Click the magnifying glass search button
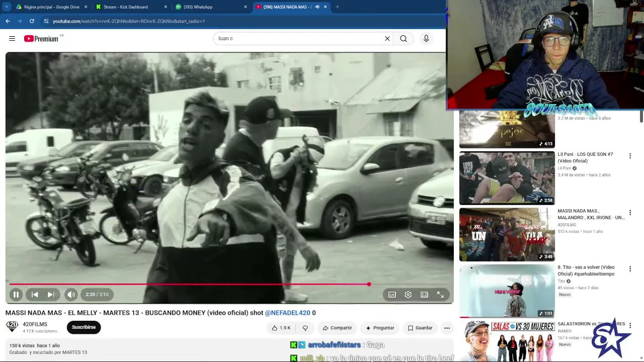 [x=404, y=39]
